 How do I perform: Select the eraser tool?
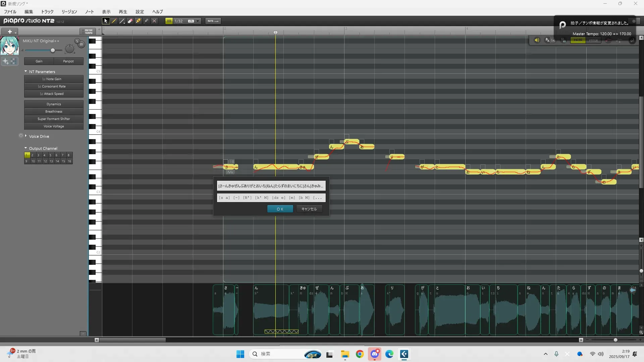click(130, 21)
